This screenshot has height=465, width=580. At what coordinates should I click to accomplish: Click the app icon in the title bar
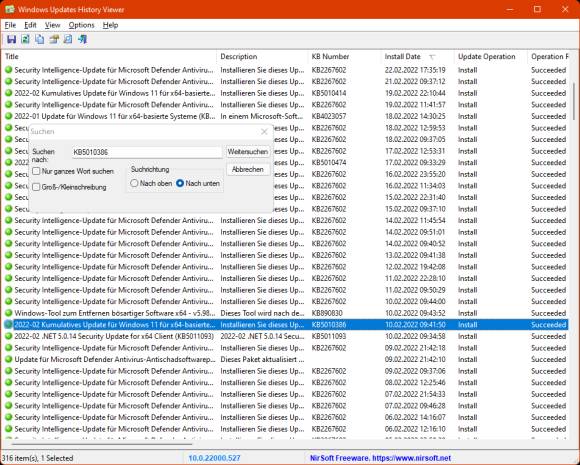pyautogui.click(x=9, y=9)
